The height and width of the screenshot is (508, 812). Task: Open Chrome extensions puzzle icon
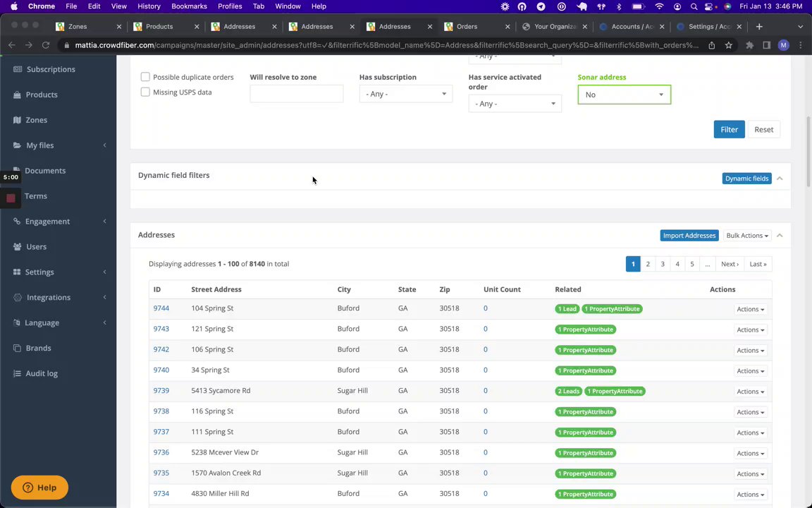(749, 45)
